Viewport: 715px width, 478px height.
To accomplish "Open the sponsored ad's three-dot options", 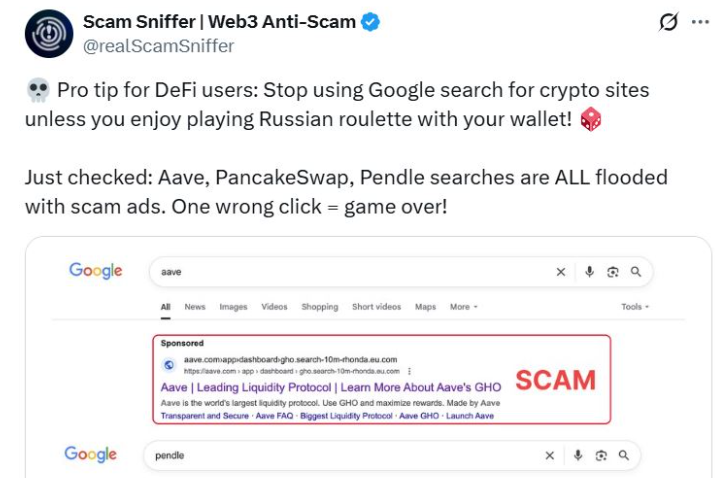I will 410,370.
